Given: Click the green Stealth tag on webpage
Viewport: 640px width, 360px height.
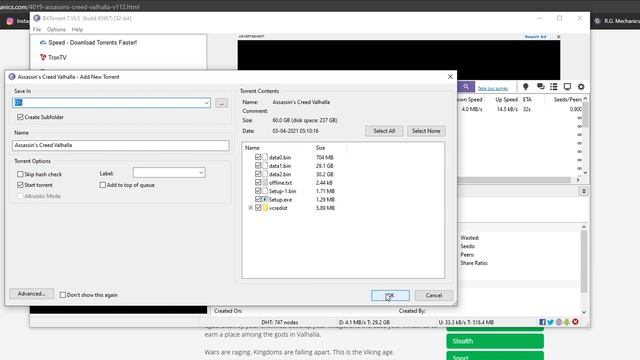Looking at the screenshot, I should 495,341.
